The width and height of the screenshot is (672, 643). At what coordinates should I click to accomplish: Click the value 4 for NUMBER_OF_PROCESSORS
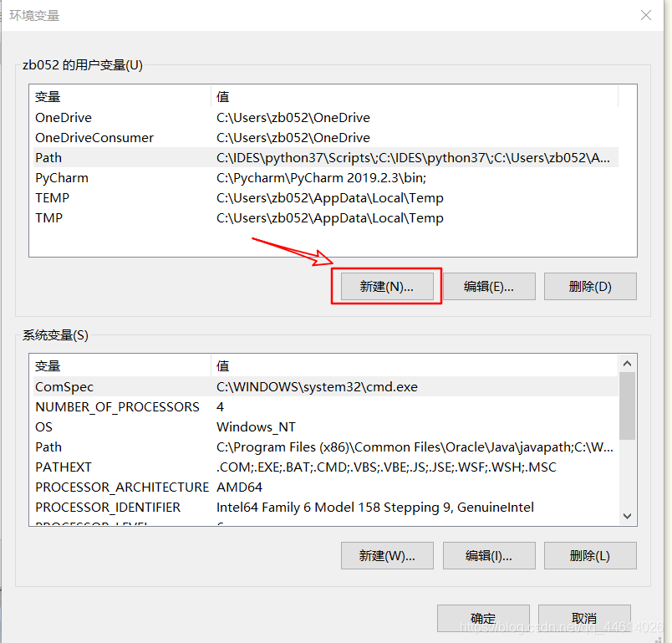tap(221, 407)
